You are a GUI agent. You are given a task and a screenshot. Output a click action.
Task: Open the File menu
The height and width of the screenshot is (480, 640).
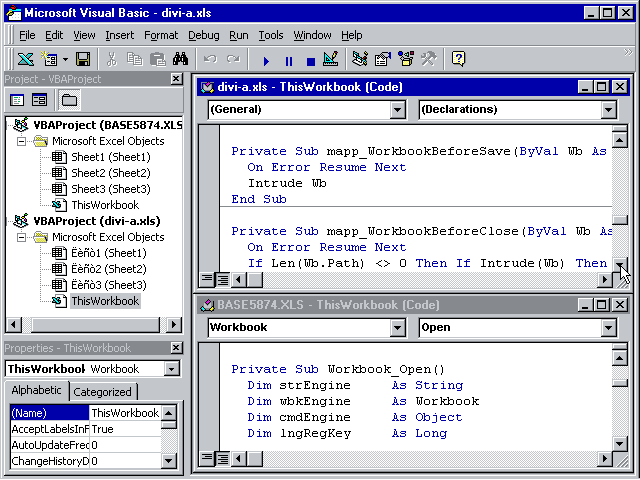tap(27, 36)
